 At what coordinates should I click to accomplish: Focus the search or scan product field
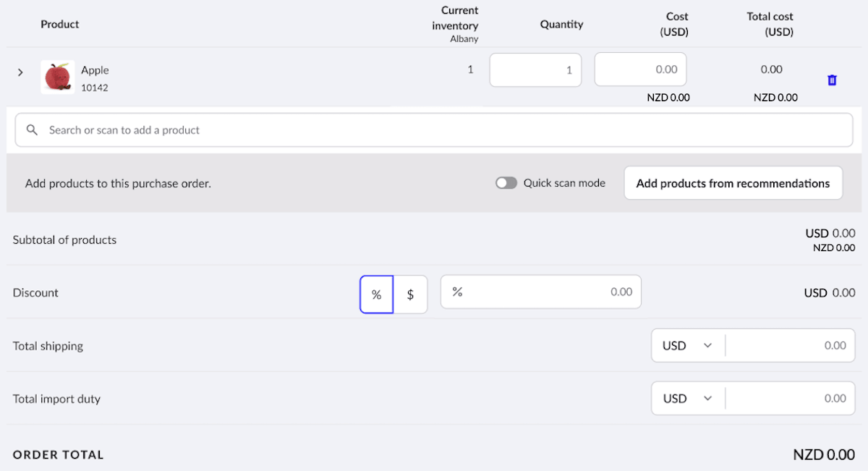click(434, 130)
